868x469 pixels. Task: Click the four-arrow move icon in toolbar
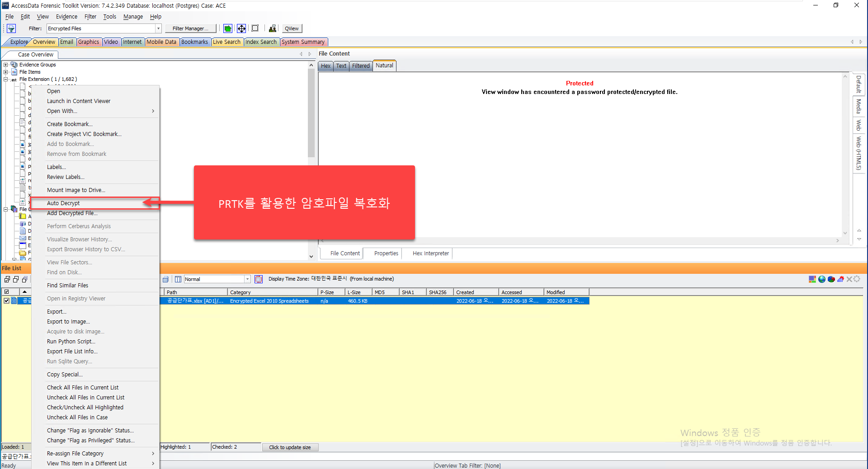point(241,28)
